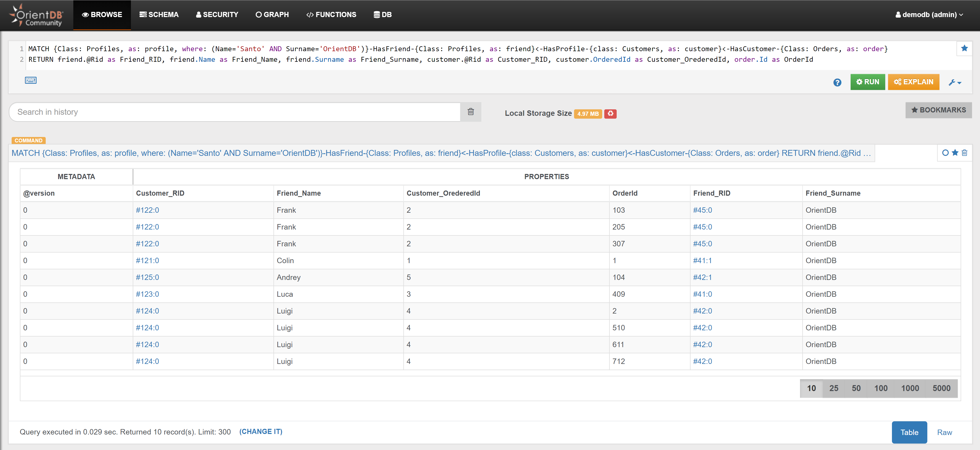Click the 4.97 MB storage badge
This screenshot has height=450, width=980.
point(588,113)
